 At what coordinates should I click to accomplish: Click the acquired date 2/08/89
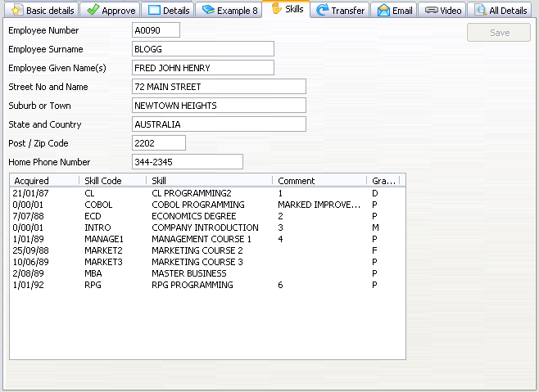click(x=28, y=273)
